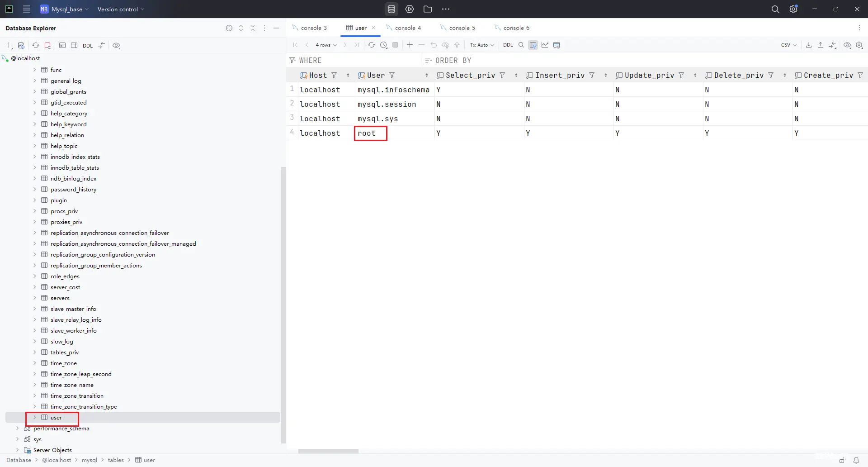This screenshot has width=868, height=467.
Task: Open data source properties icon
Action: click(x=21, y=45)
